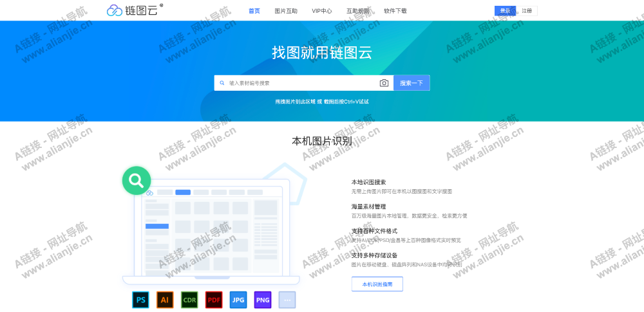Click the drag image hint text
Screen dimensions: 644x312
322,102
